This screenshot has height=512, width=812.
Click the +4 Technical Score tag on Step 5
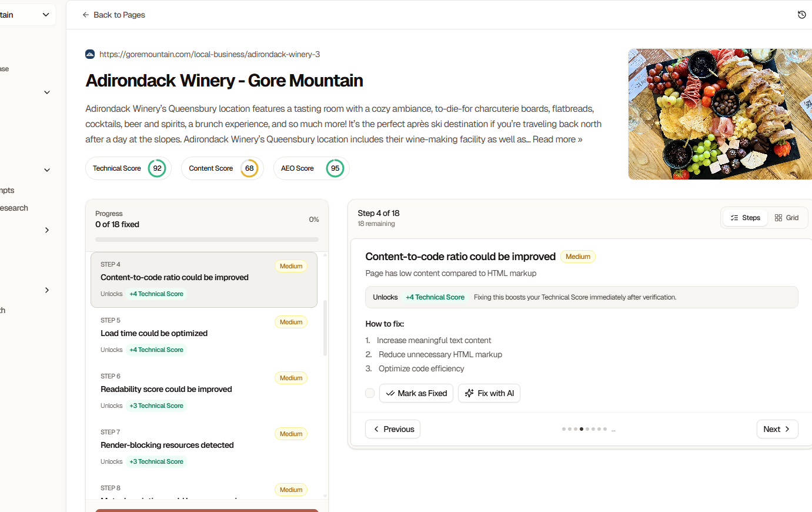click(x=156, y=350)
